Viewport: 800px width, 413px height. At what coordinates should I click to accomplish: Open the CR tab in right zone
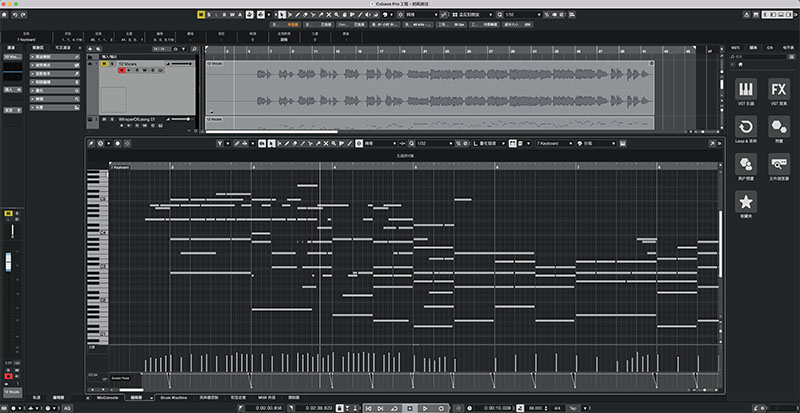pyautogui.click(x=770, y=47)
